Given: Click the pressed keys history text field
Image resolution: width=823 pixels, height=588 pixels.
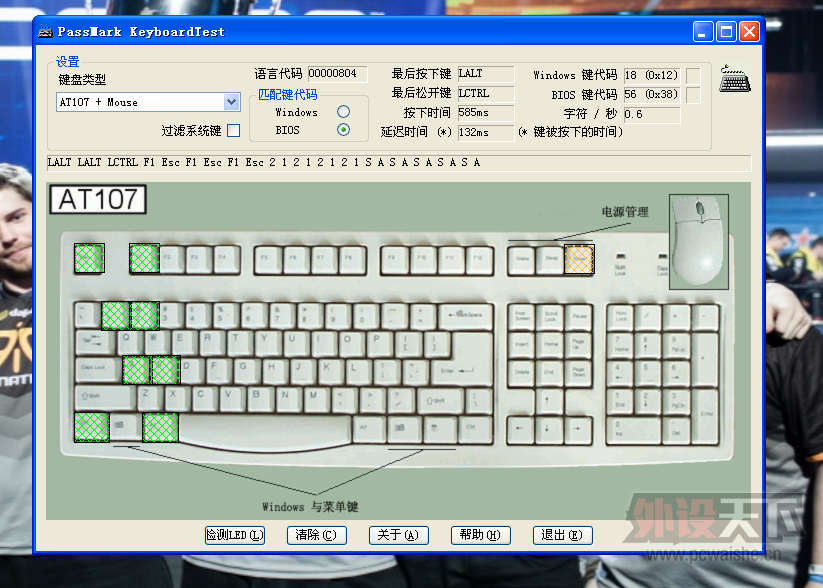Looking at the screenshot, I should click(398, 163).
